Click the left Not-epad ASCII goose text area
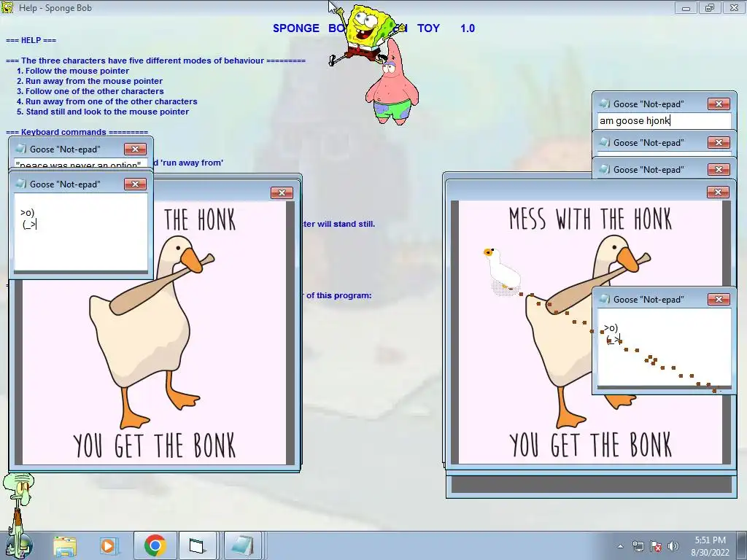Screen dimensions: 747x560 click(x=81, y=233)
